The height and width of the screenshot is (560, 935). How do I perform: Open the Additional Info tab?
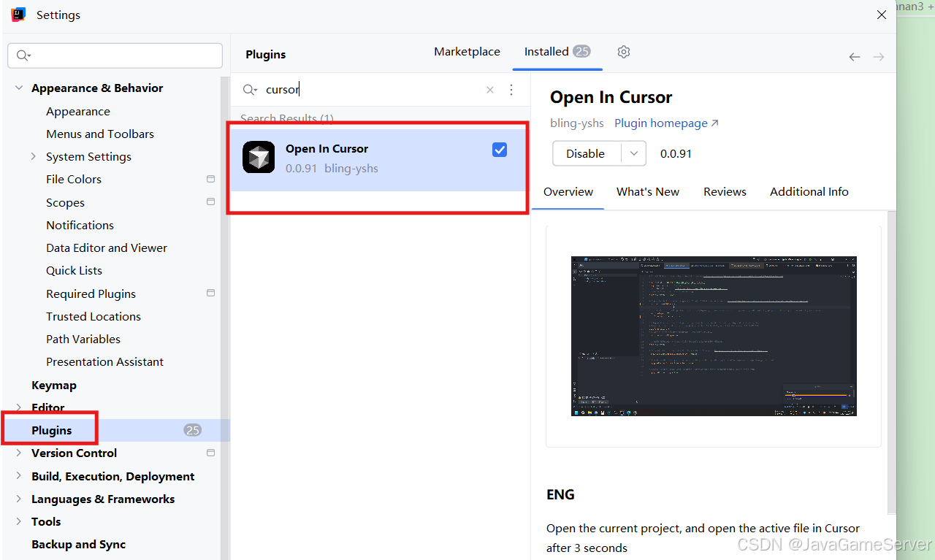click(809, 192)
